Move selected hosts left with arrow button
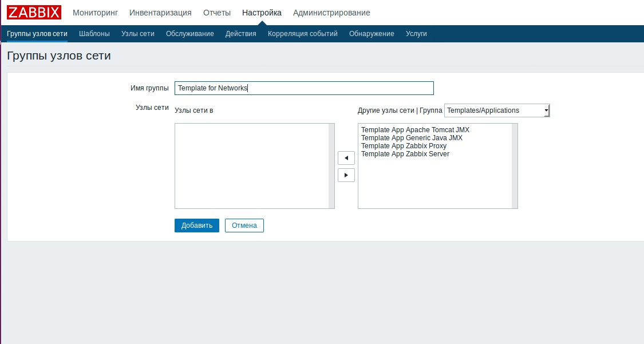Screen dimensions: 644x344 pos(346,158)
